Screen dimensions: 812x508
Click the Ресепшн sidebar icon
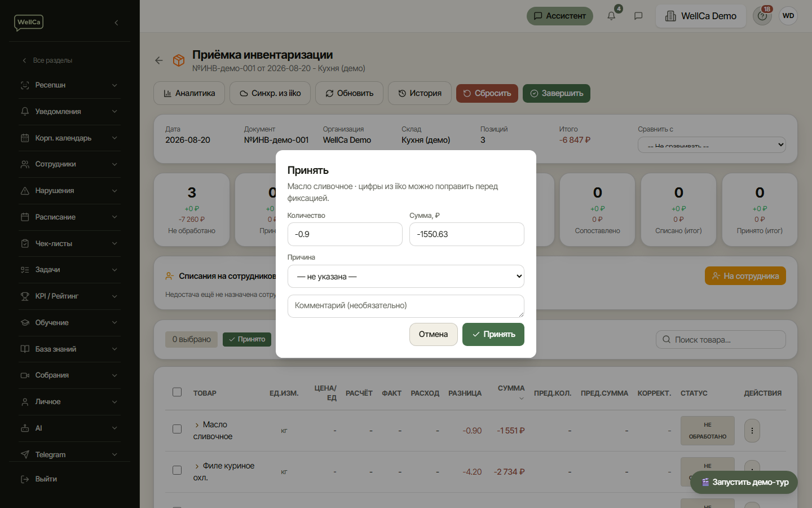coord(25,85)
